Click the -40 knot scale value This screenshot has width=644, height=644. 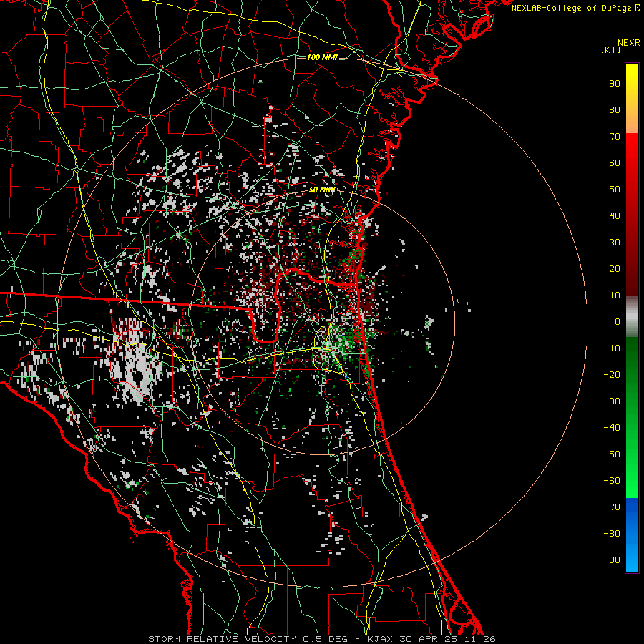612,428
